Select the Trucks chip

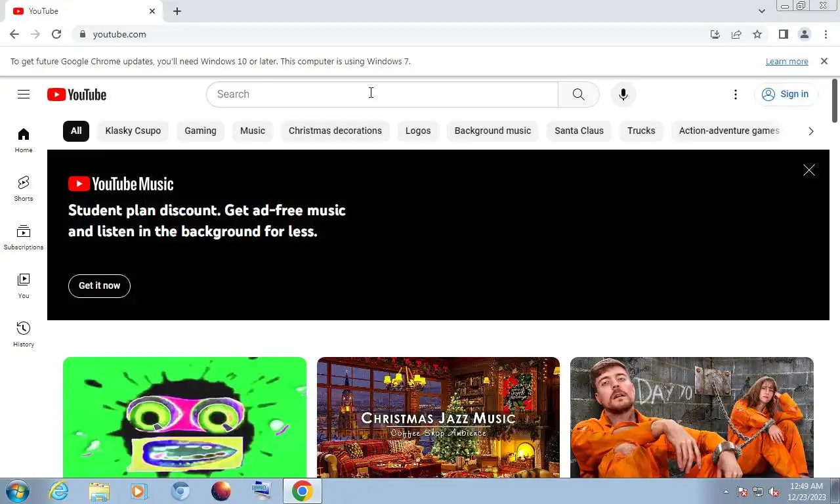point(641,131)
